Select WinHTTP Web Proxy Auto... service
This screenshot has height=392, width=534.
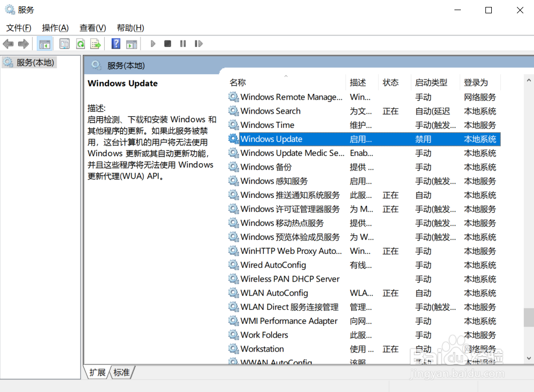tap(364, 251)
